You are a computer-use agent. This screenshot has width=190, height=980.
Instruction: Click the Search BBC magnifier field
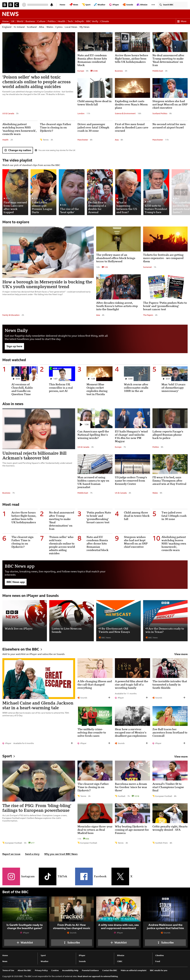click(x=173, y=5)
